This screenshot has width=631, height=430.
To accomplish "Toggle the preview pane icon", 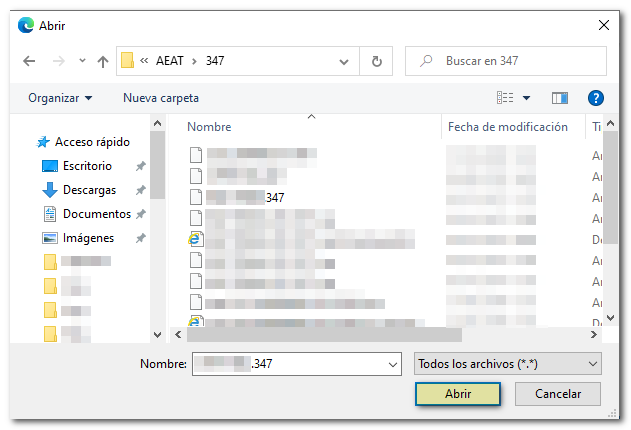I will coord(560,98).
